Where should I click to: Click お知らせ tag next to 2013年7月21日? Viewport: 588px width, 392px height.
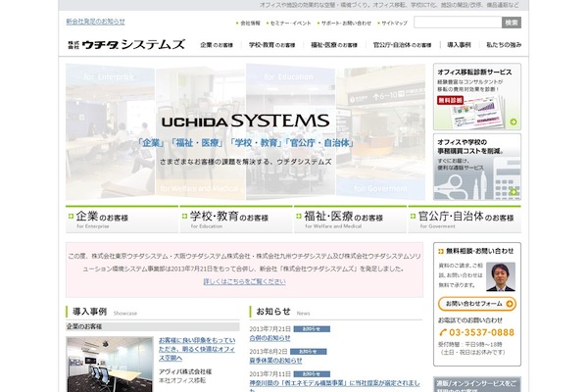tap(312, 329)
